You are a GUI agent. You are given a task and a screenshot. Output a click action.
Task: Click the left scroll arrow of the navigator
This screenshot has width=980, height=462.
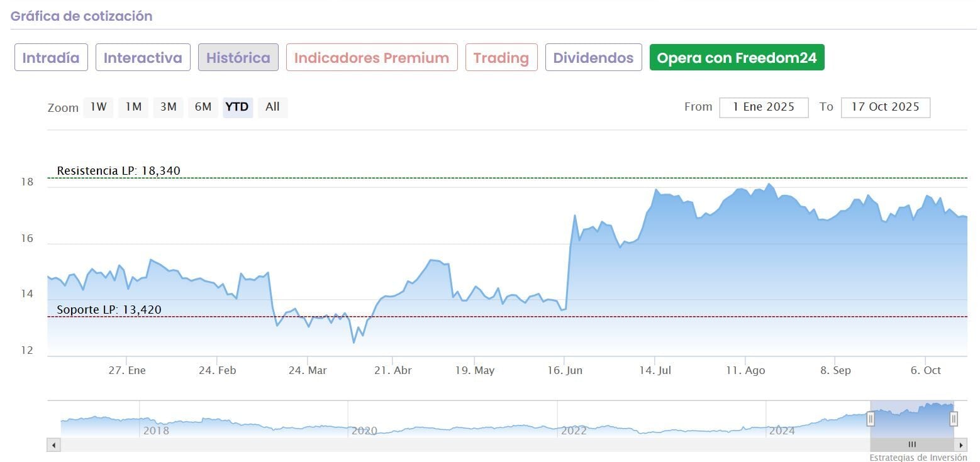pos(53,445)
